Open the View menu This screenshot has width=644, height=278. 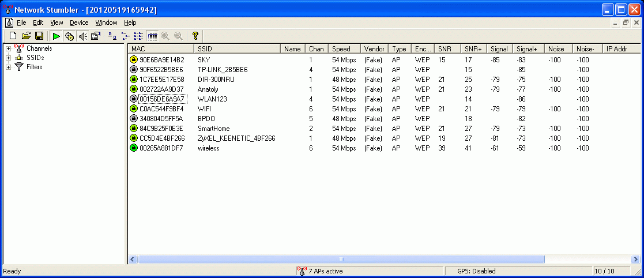tap(57, 22)
